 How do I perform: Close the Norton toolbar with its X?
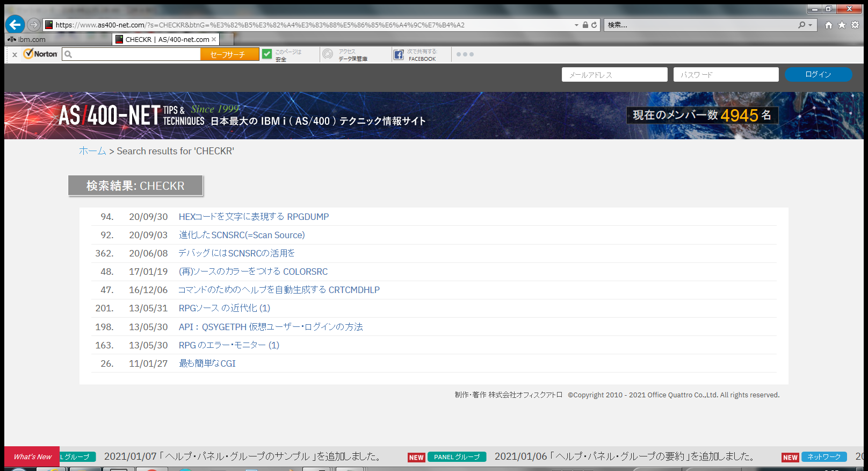pyautogui.click(x=15, y=54)
